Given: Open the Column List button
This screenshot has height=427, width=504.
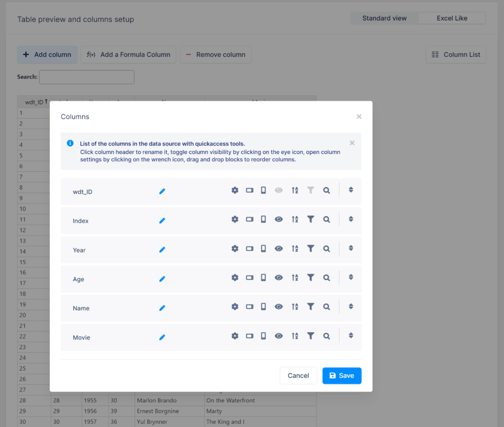Looking at the screenshot, I should coord(456,54).
